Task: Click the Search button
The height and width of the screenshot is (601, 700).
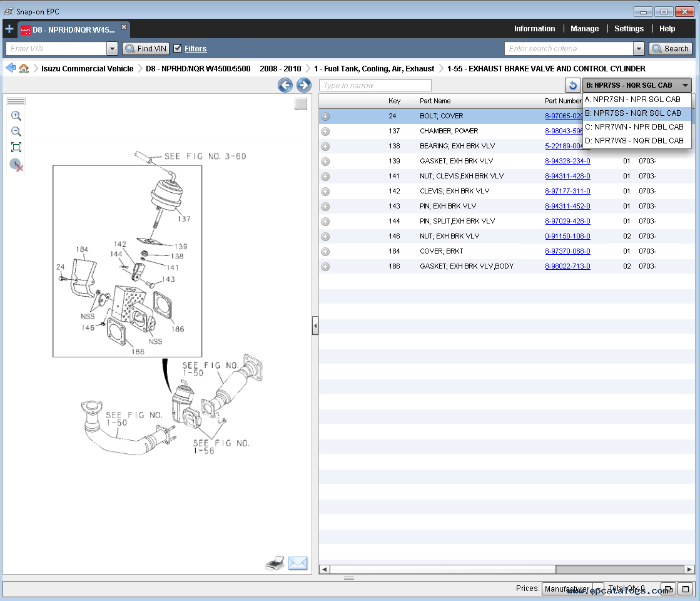Action: pyautogui.click(x=670, y=48)
